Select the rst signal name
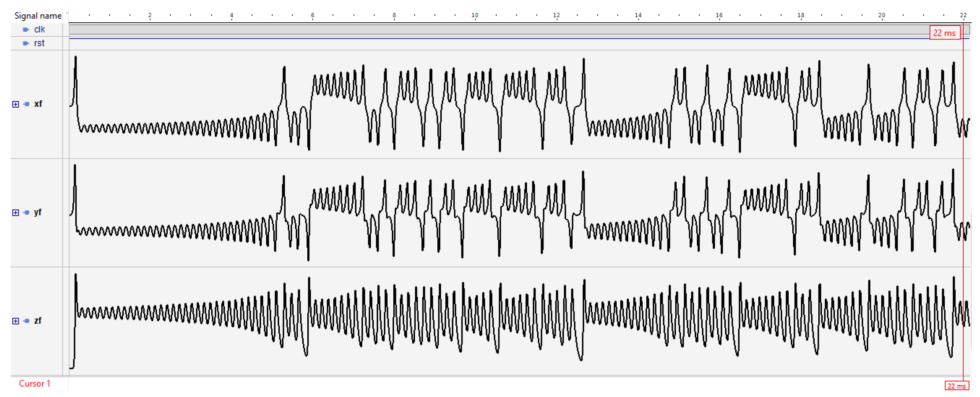980x397 pixels. coord(39,43)
